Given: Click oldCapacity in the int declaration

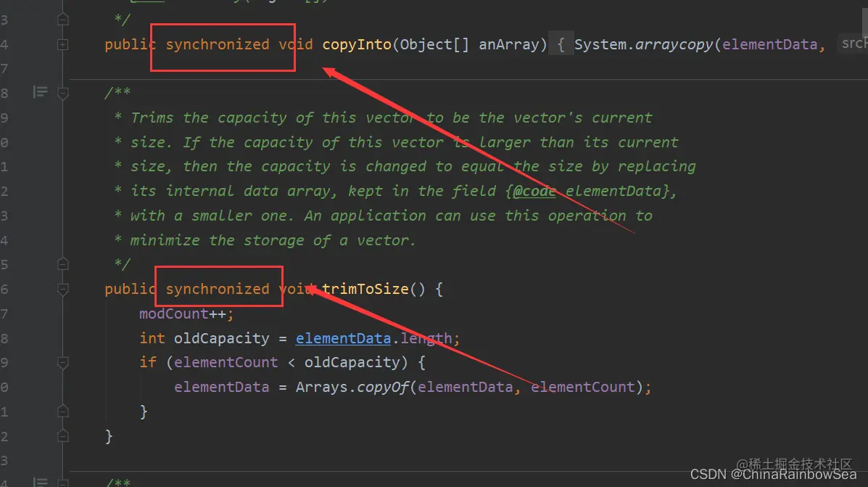Looking at the screenshot, I should coord(221,338).
